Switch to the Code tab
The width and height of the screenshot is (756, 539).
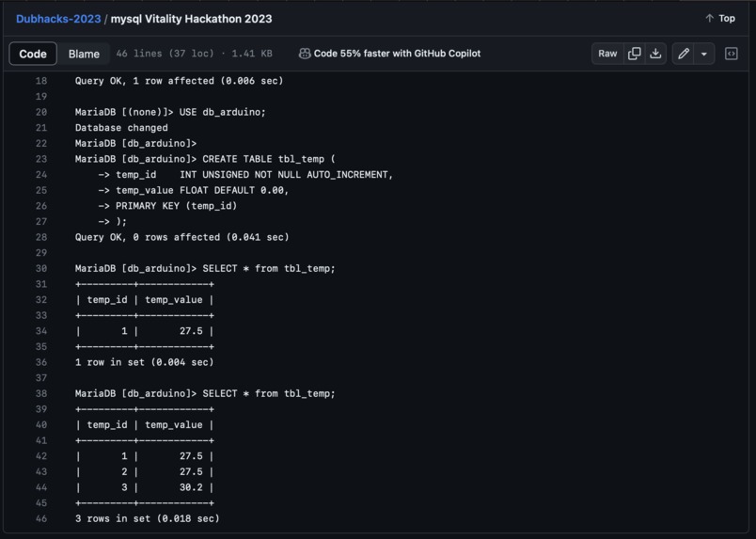tap(33, 54)
